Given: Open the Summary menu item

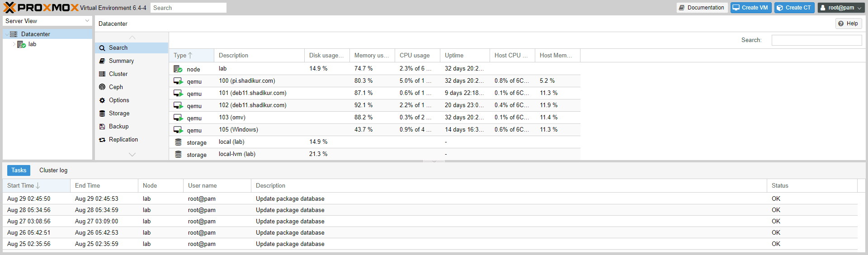Looking at the screenshot, I should coord(132,61).
